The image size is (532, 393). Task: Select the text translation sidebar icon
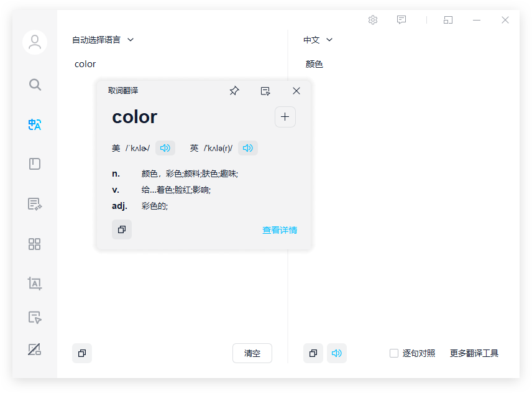[35, 125]
